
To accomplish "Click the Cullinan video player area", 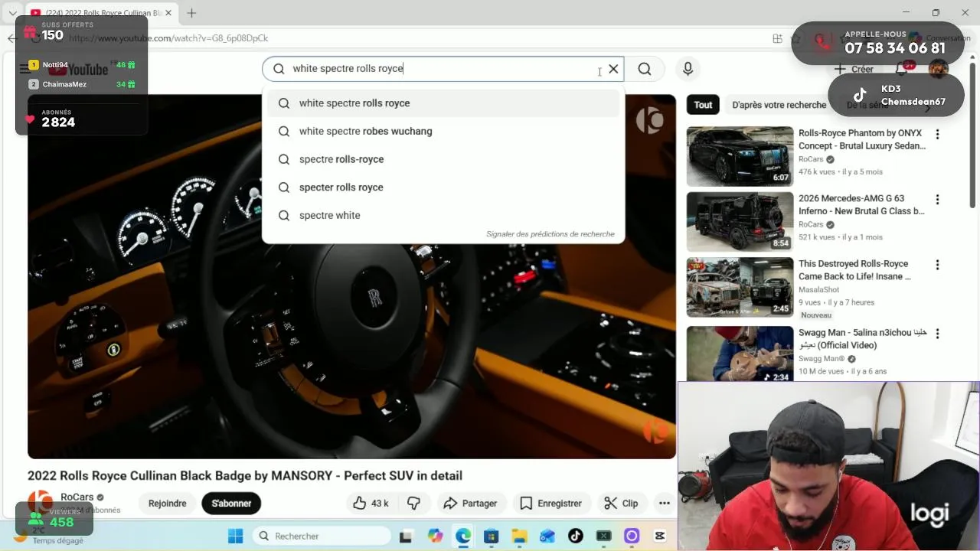I will point(351,276).
